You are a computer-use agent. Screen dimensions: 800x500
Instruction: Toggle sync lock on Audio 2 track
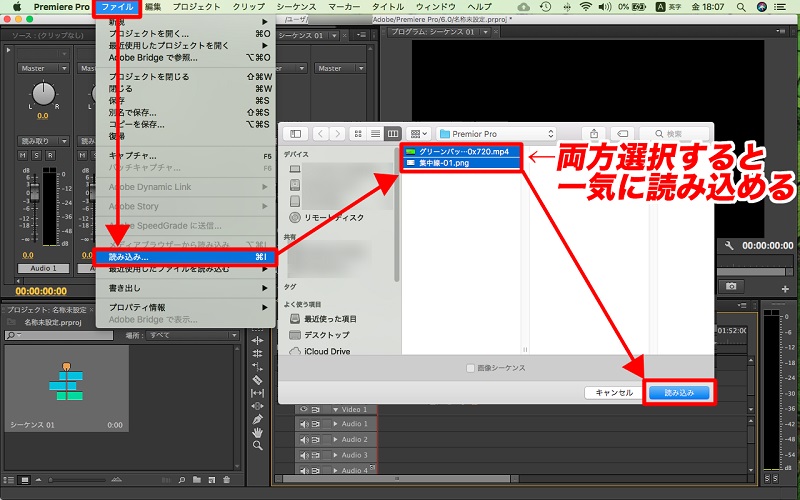(315, 439)
